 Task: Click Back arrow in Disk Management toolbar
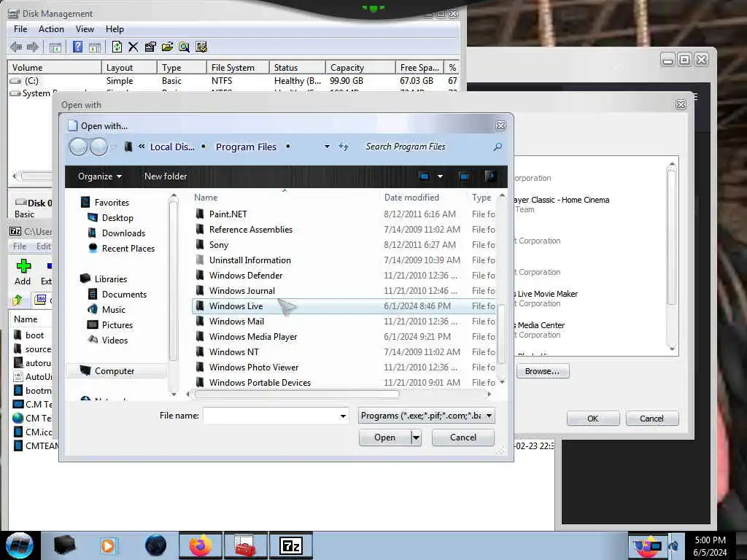point(16,47)
